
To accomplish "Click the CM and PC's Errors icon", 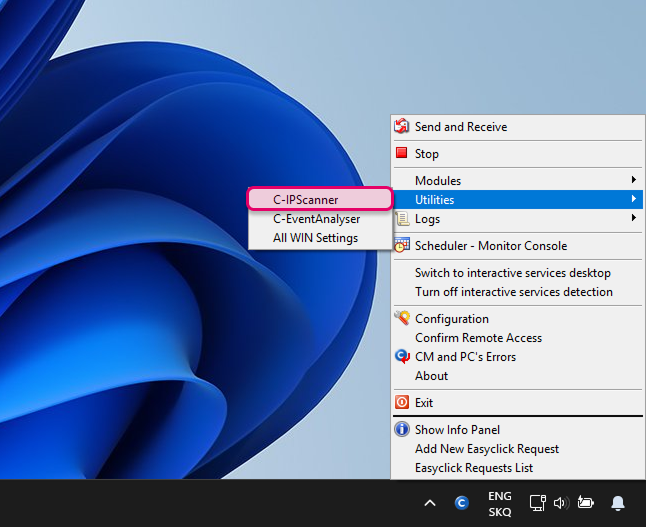I will coord(402,356).
